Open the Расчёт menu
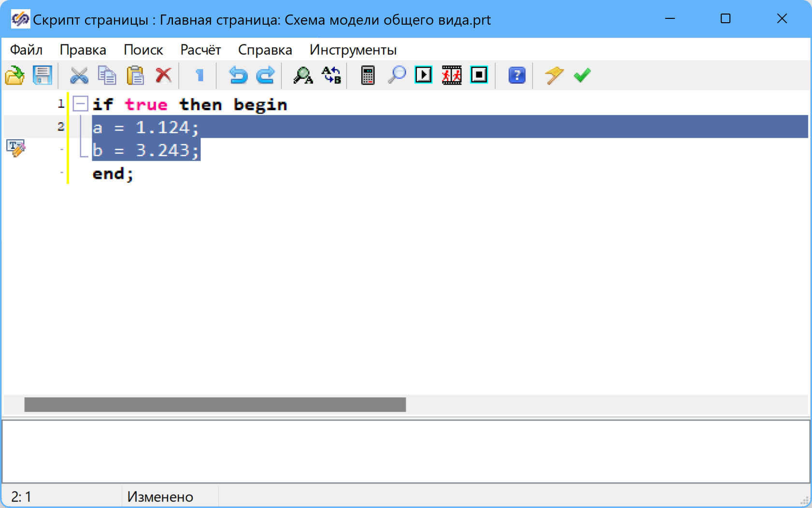Viewport: 812px width, 508px height. click(200, 50)
